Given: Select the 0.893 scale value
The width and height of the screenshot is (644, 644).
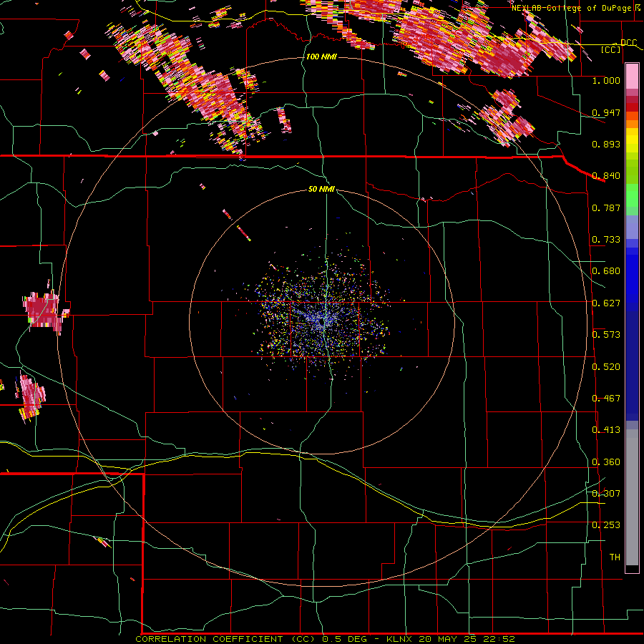Looking at the screenshot, I should click(x=606, y=144).
